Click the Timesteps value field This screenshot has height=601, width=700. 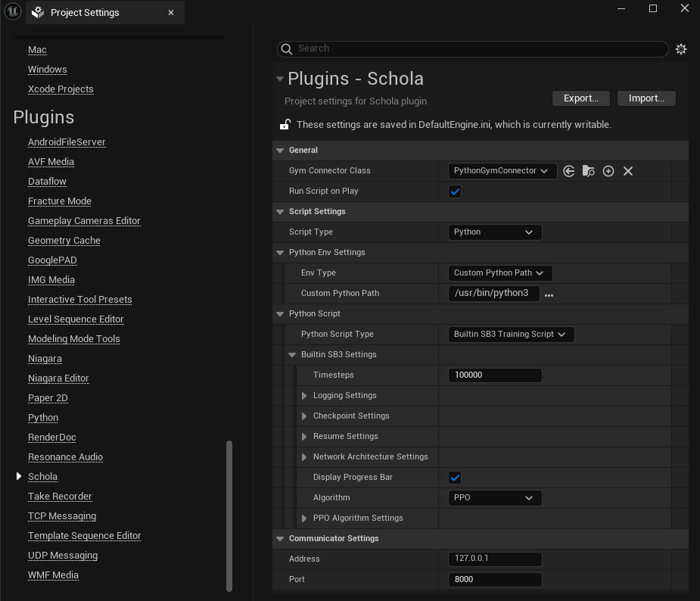(495, 375)
